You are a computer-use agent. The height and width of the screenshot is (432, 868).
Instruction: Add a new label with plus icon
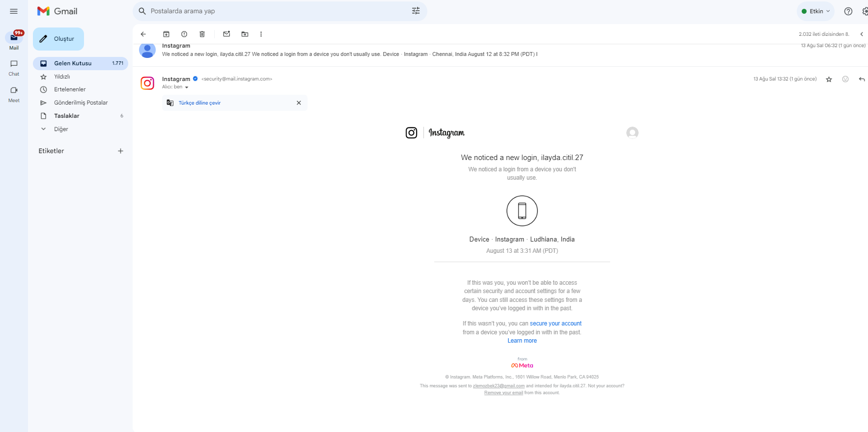point(120,151)
